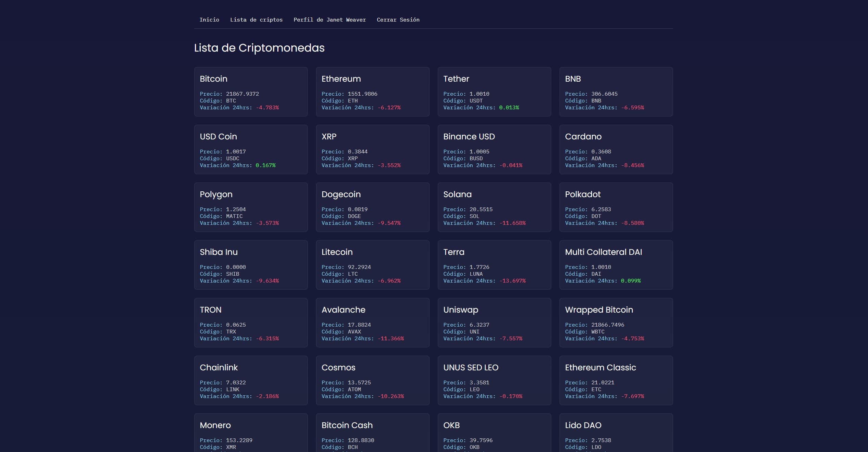This screenshot has height=452, width=868.
Task: Click the Ethereum Classic card title
Action: 601,368
